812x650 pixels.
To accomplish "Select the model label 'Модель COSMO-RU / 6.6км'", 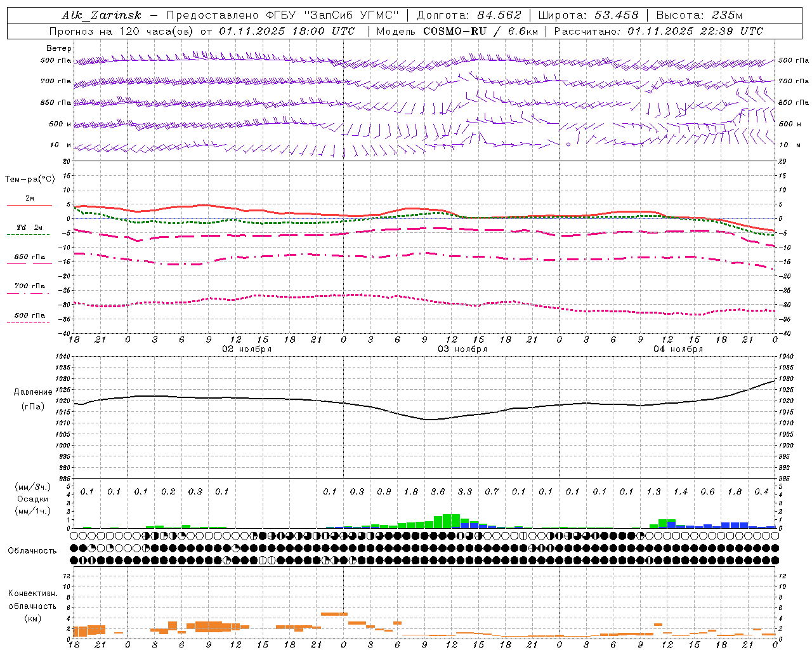I will pyautogui.click(x=457, y=31).
